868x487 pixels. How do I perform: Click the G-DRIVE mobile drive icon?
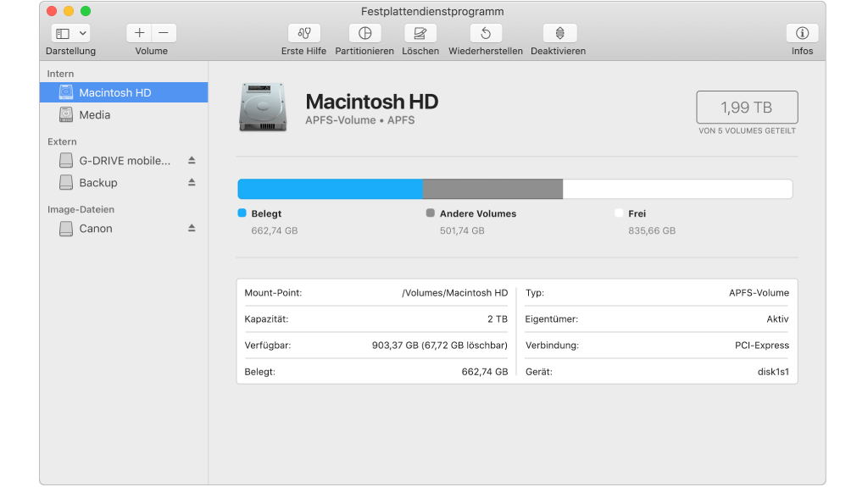(x=66, y=160)
